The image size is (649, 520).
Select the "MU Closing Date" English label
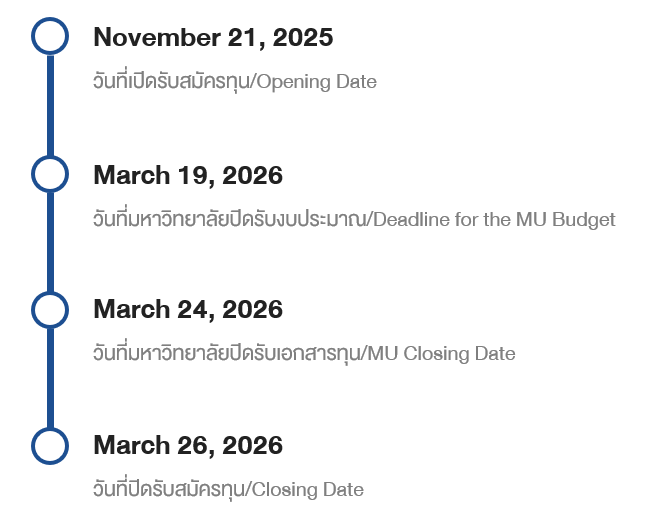pyautogui.click(x=442, y=354)
